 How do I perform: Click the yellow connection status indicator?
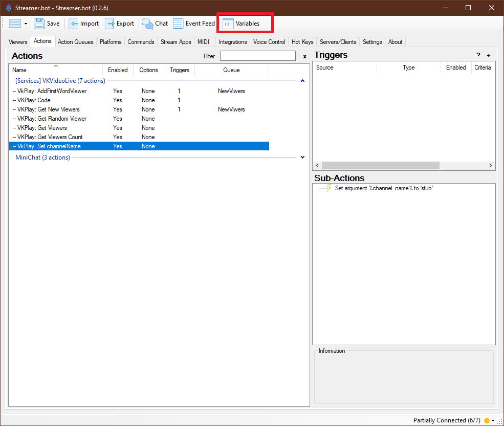[x=487, y=420]
